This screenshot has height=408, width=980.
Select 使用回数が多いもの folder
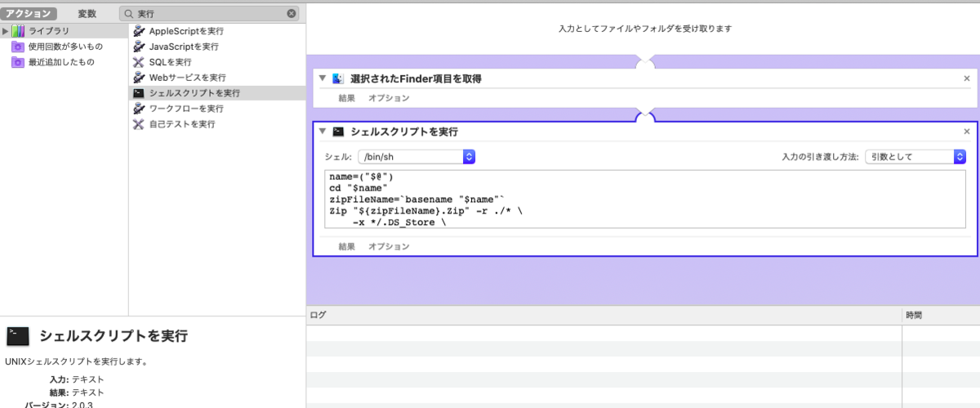tap(65, 47)
